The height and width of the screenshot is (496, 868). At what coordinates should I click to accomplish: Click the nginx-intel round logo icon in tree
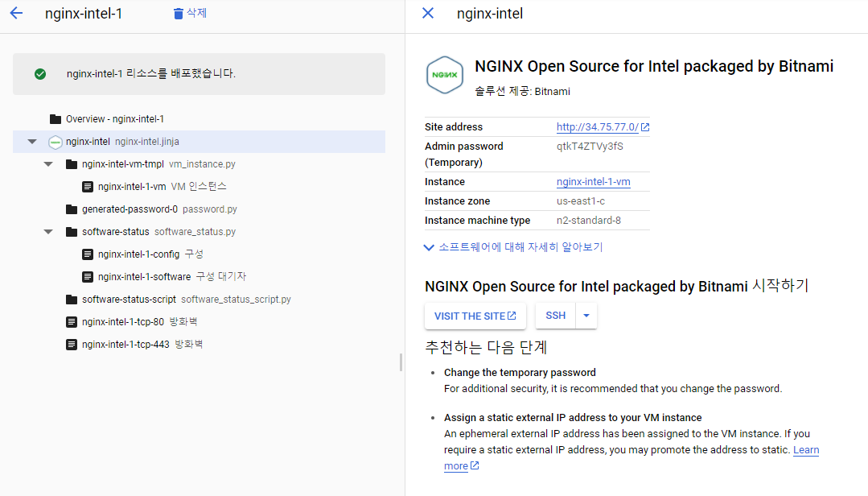click(x=56, y=142)
